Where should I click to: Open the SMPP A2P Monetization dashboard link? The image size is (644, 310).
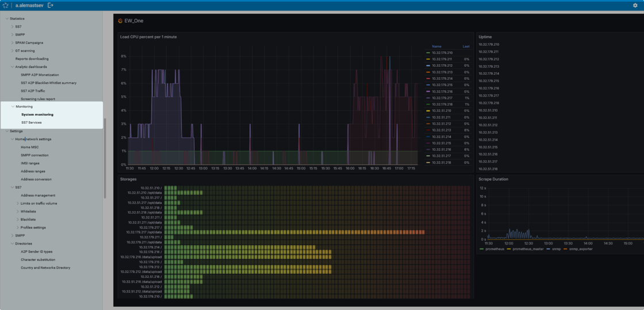click(40, 75)
